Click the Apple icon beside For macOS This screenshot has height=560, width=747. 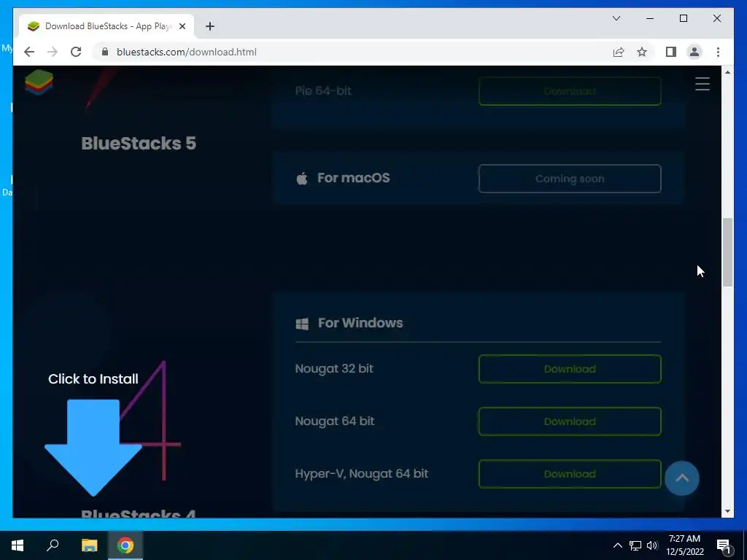[302, 179]
